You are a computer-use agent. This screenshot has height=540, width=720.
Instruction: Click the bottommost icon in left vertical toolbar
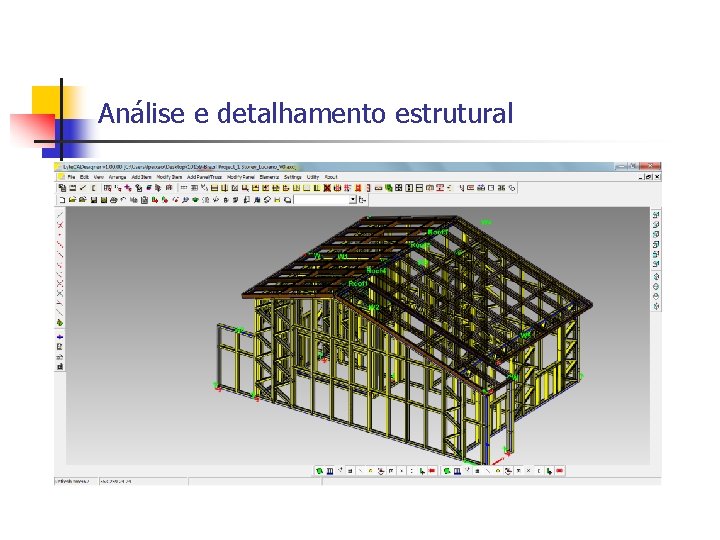(60, 366)
